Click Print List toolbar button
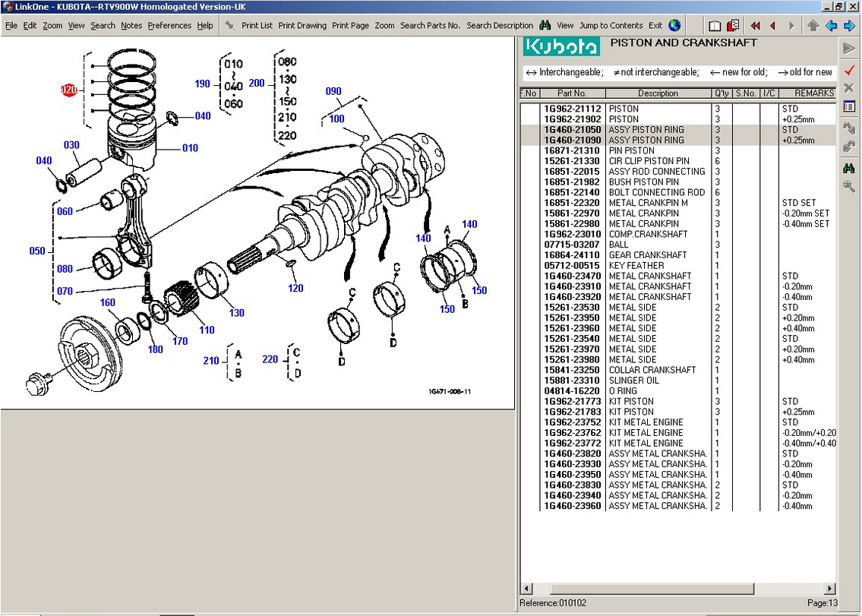The height and width of the screenshot is (616, 862). (257, 25)
